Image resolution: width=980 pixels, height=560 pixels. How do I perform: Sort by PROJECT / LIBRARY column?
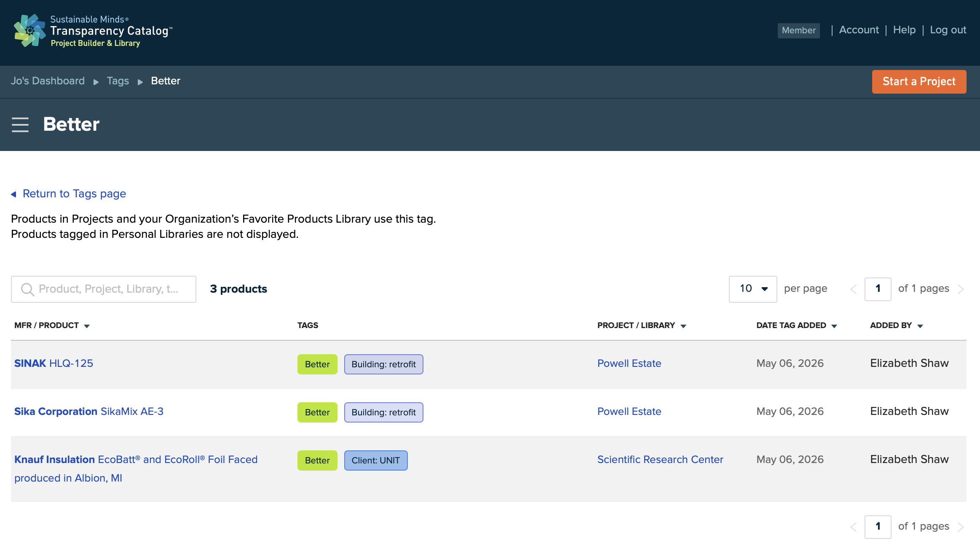[x=642, y=326]
